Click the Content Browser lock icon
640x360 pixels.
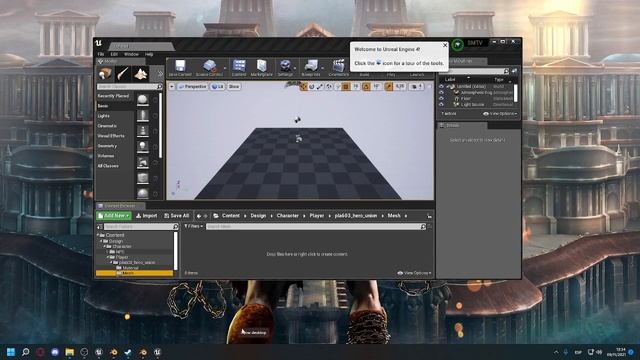[x=429, y=216]
